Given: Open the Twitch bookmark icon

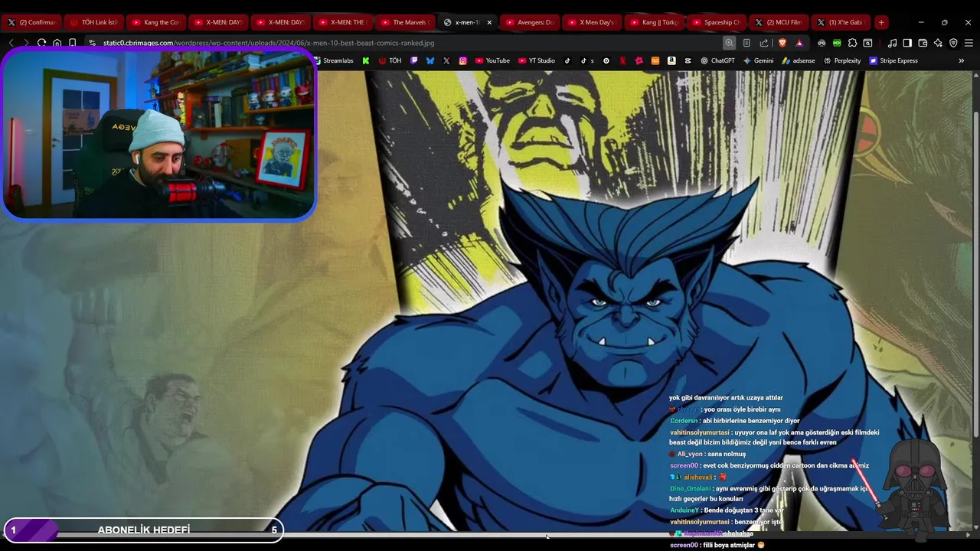Looking at the screenshot, I should point(414,60).
